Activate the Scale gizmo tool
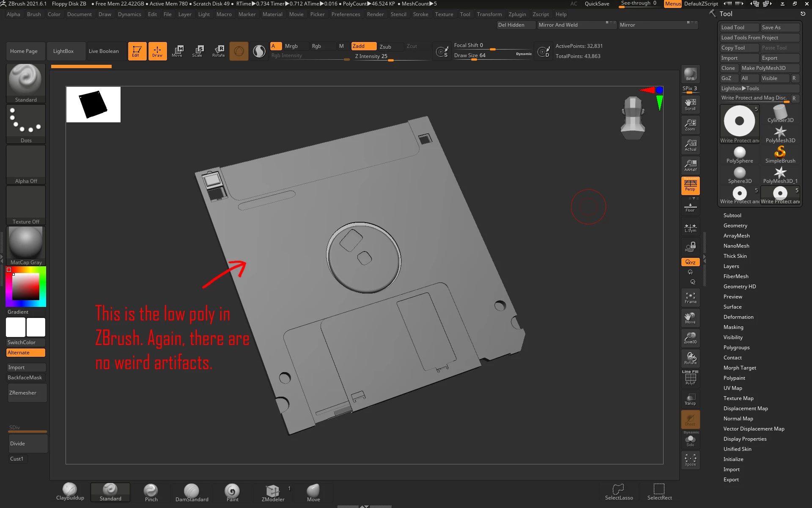 pyautogui.click(x=198, y=51)
